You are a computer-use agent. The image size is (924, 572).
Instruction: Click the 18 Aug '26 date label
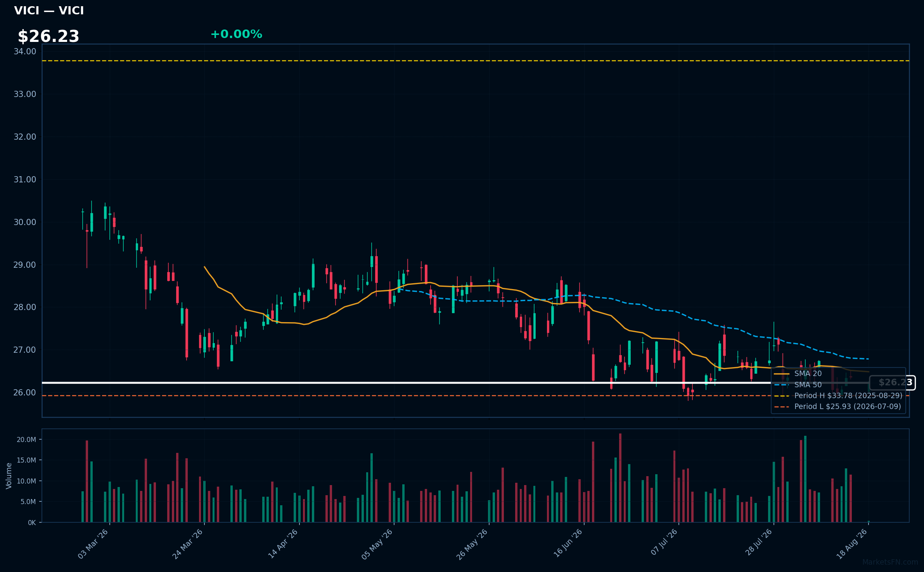click(852, 544)
